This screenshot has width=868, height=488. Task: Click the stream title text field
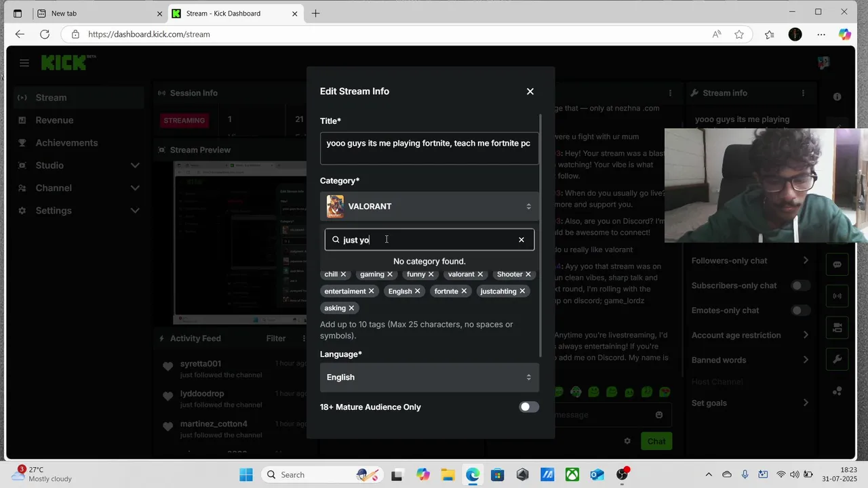tap(429, 148)
